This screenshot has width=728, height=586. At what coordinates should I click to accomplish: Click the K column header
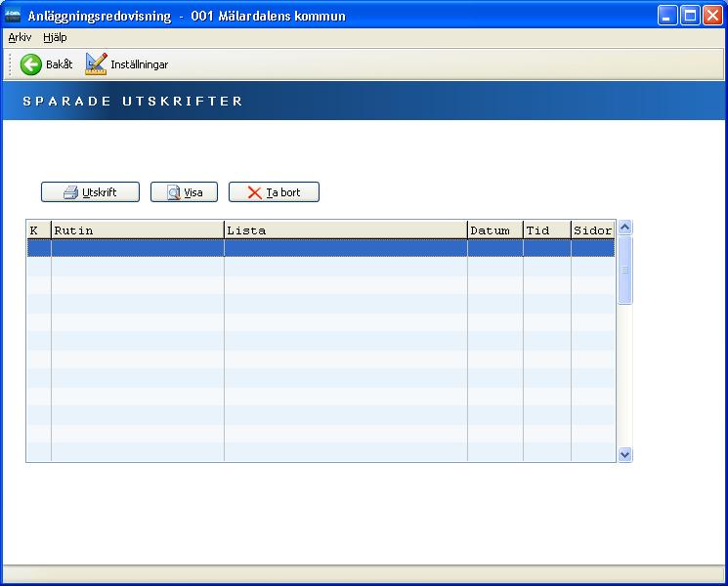(x=39, y=230)
